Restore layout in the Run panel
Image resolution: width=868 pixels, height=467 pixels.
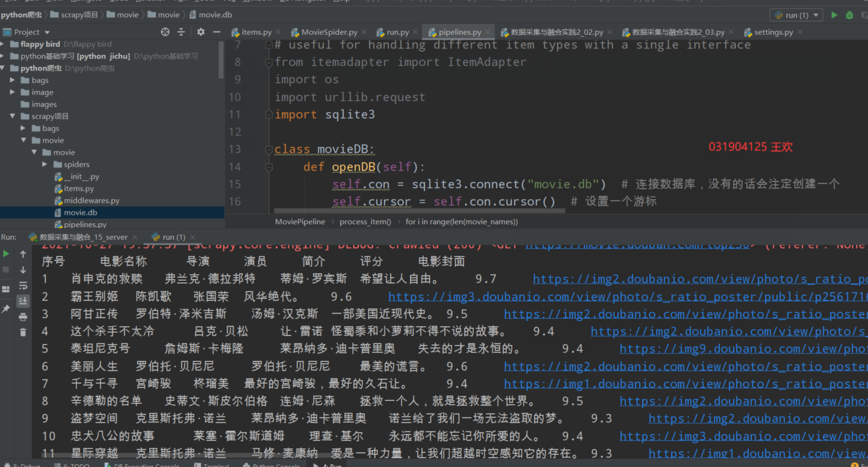(6, 289)
